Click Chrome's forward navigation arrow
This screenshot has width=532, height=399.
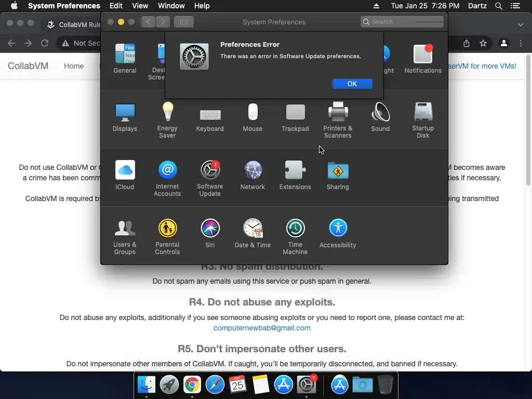28,43
